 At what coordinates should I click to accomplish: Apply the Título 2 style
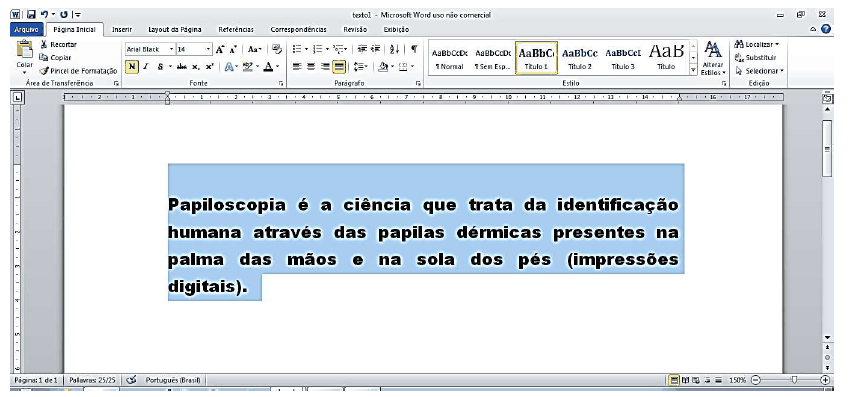(x=580, y=58)
